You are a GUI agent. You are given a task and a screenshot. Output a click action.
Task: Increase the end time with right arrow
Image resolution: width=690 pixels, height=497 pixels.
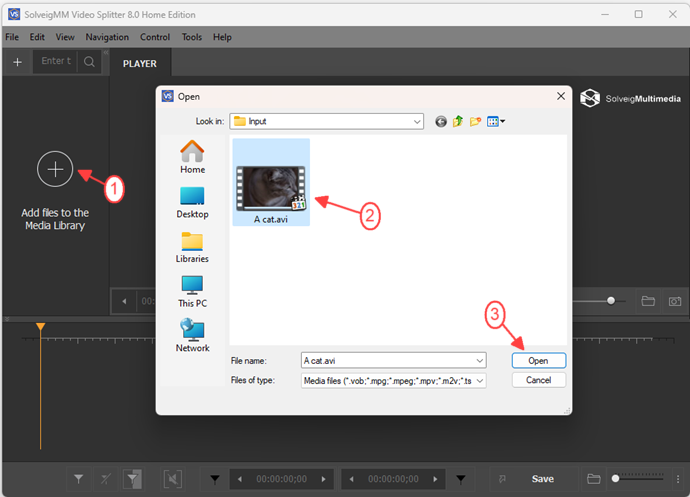click(x=436, y=479)
